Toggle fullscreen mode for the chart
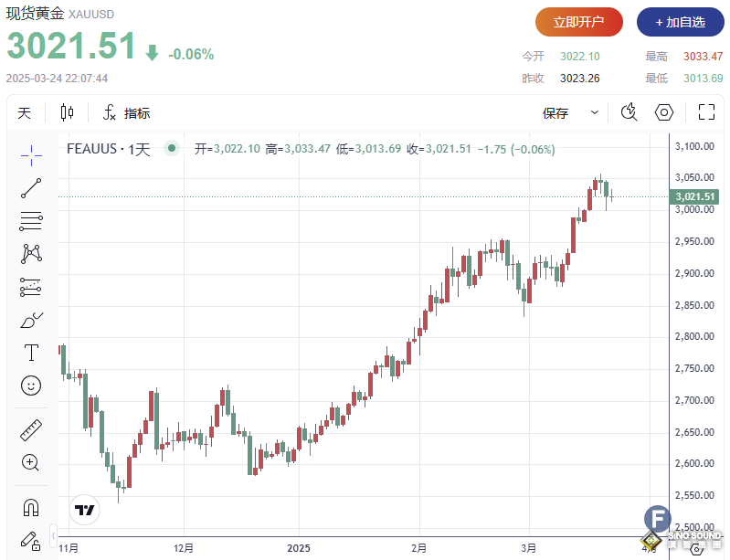This screenshot has height=560, width=730. tap(706, 112)
